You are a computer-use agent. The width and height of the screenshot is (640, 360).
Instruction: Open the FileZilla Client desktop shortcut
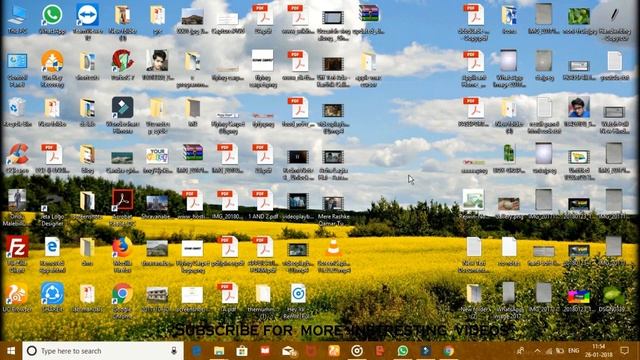(17, 254)
